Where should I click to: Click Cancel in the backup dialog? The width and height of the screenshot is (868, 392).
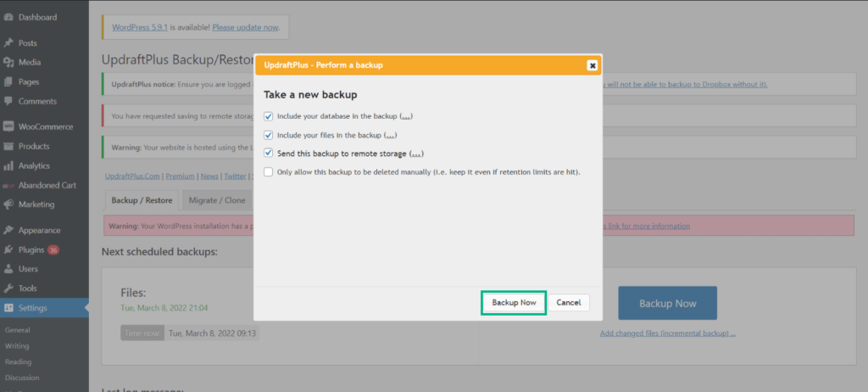point(569,303)
